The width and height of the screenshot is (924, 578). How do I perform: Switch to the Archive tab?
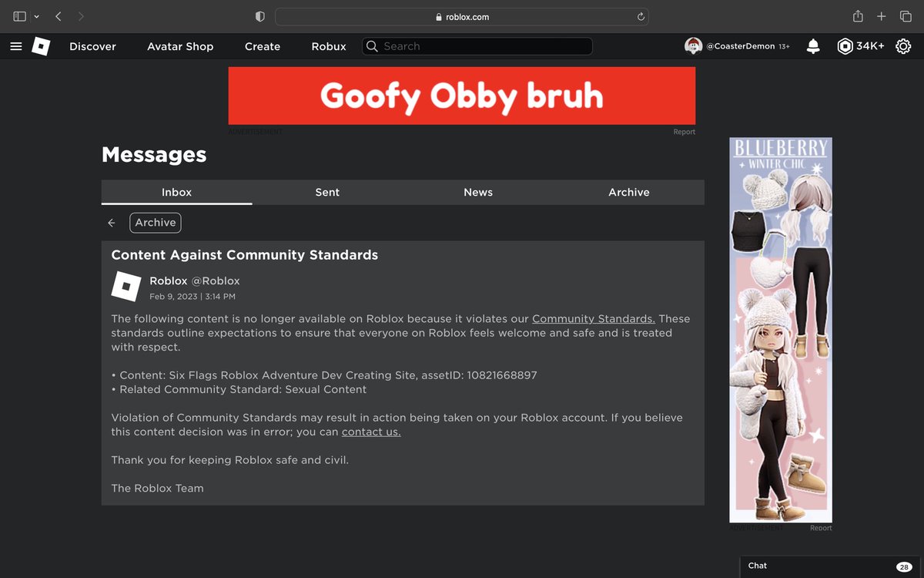(629, 192)
